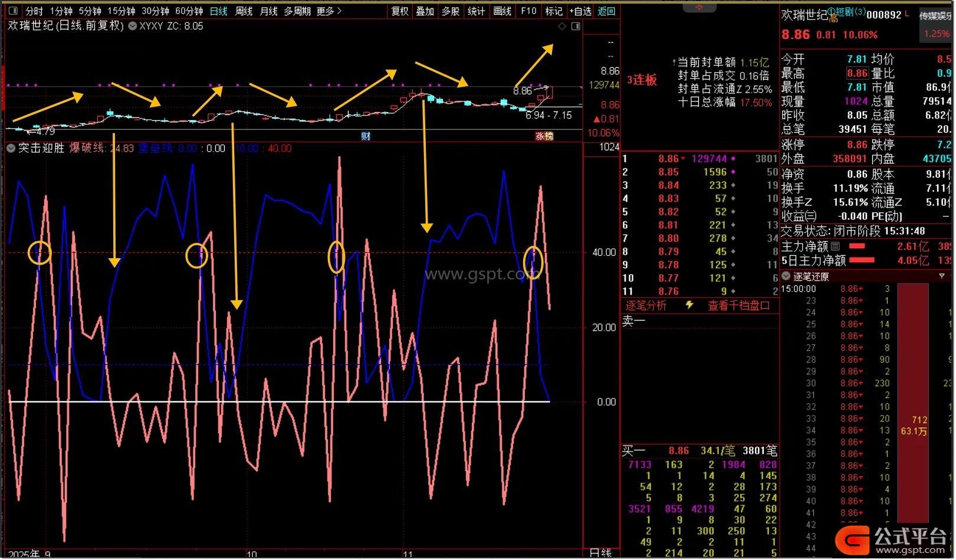Click the lightning bolt icon beside 逐笔分析
This screenshot has height=560, width=956.
(689, 305)
